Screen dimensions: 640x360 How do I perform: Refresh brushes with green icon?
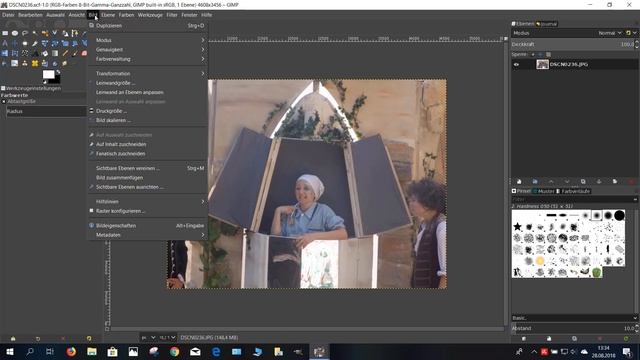pyautogui.click(x=626, y=338)
